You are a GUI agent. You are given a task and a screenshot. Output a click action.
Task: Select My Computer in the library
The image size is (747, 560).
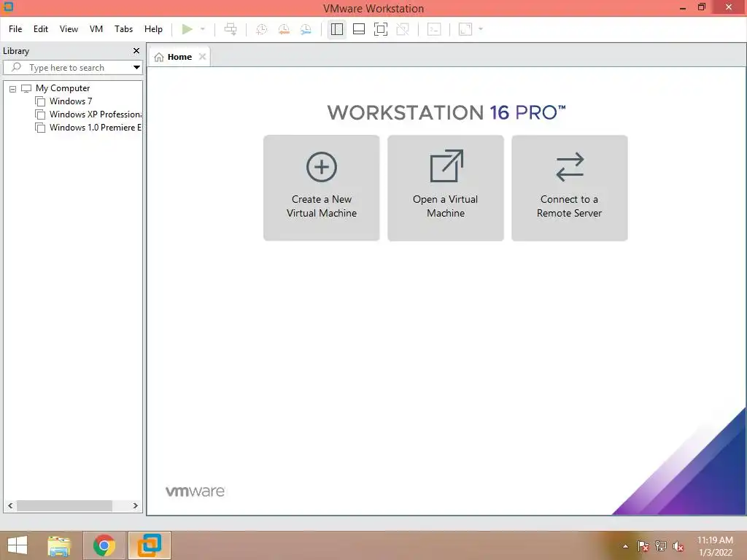pos(63,88)
